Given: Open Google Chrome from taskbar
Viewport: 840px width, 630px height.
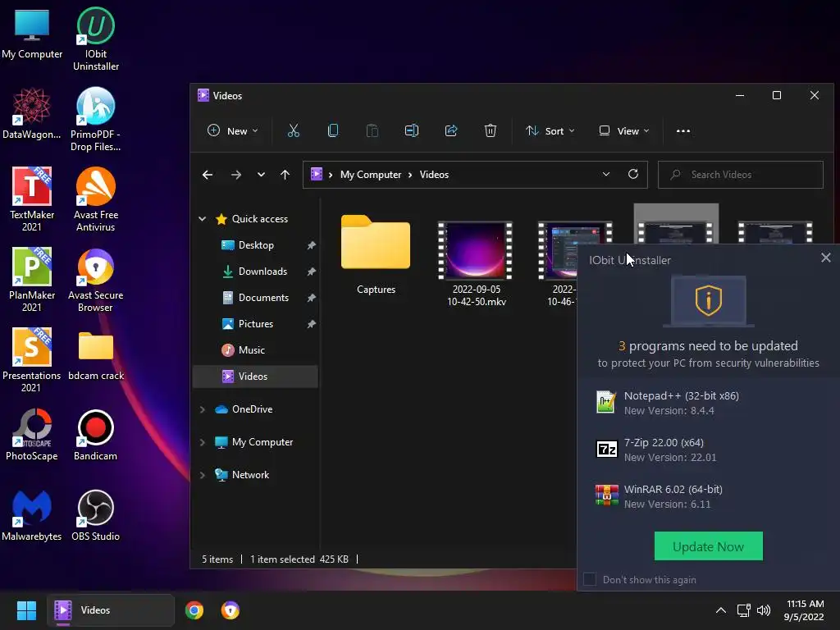Looking at the screenshot, I should [x=194, y=610].
